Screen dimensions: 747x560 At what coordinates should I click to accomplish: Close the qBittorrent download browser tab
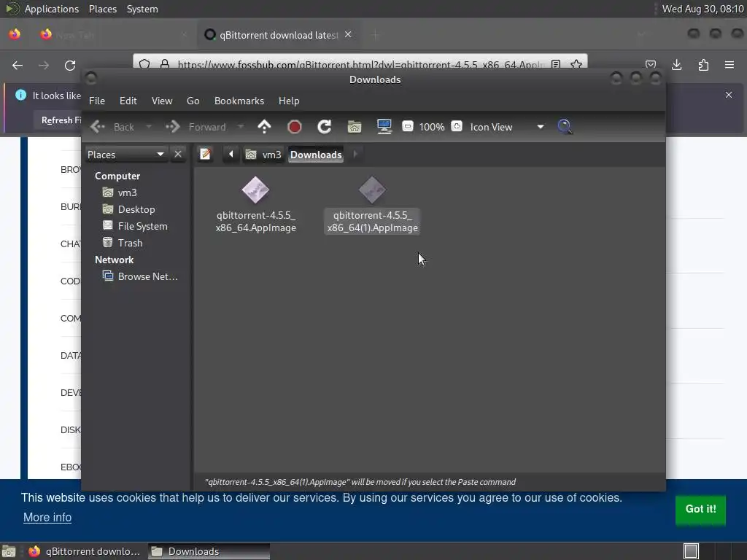(348, 34)
